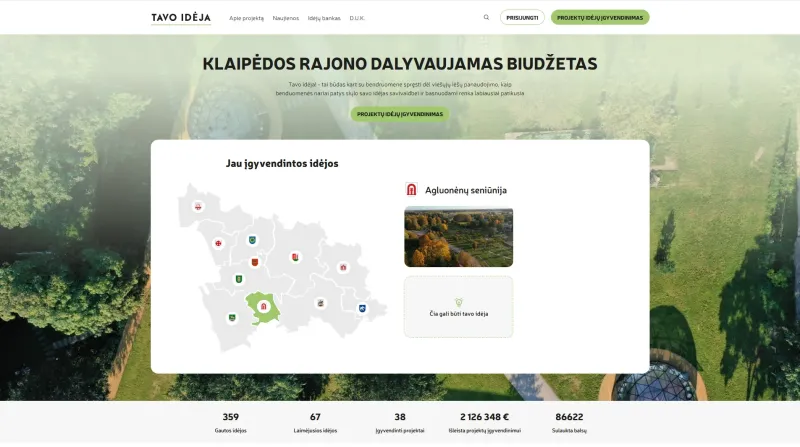This screenshot has width=800, height=447.
Task: Select the blue-green shield emblem on map
Action: (x=252, y=240)
